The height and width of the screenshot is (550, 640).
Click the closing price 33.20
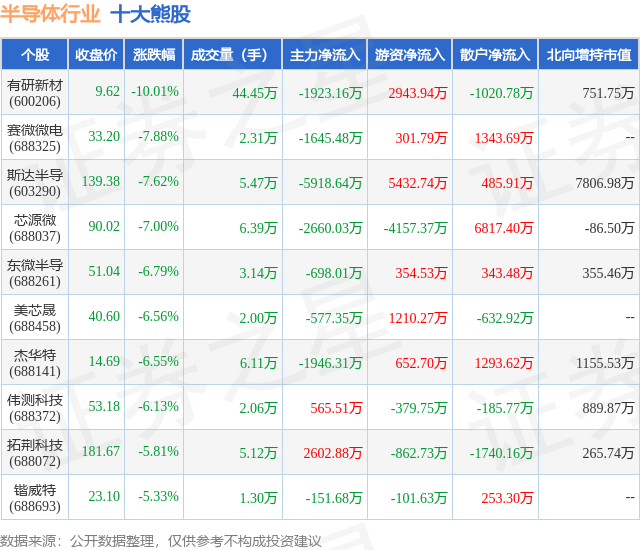point(104,136)
